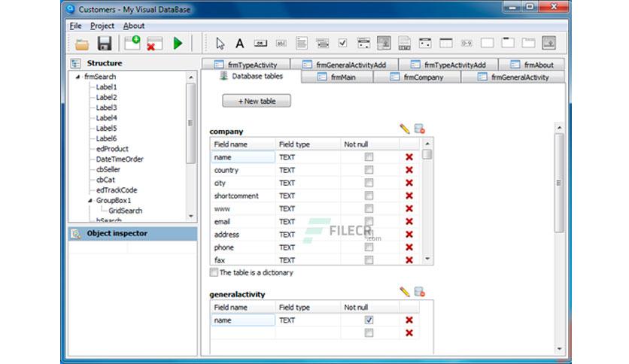Remove the shortcomment field using the red X
Screen dimensions: 629x364
pyautogui.click(x=409, y=196)
